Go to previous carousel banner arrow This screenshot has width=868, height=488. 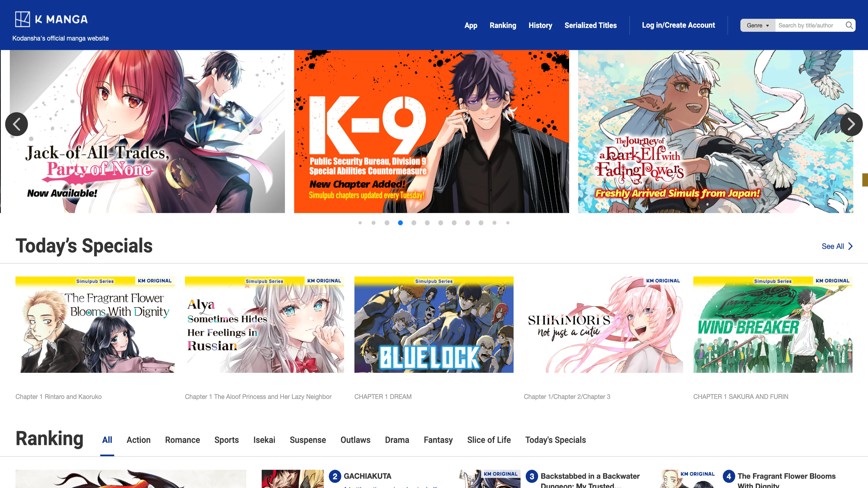(17, 124)
